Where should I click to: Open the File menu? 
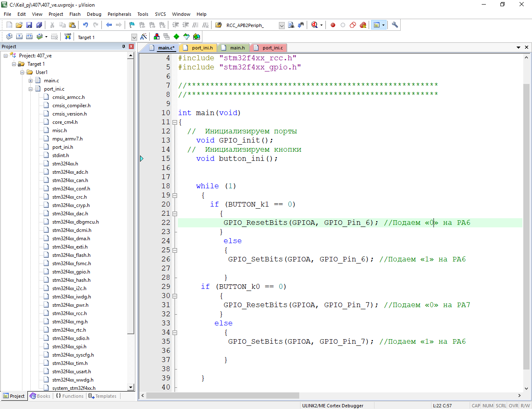(7, 14)
